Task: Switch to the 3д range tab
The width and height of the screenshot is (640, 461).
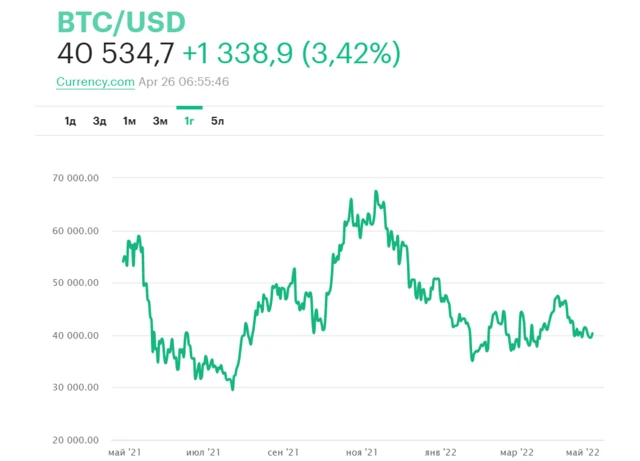Action: coord(99,121)
